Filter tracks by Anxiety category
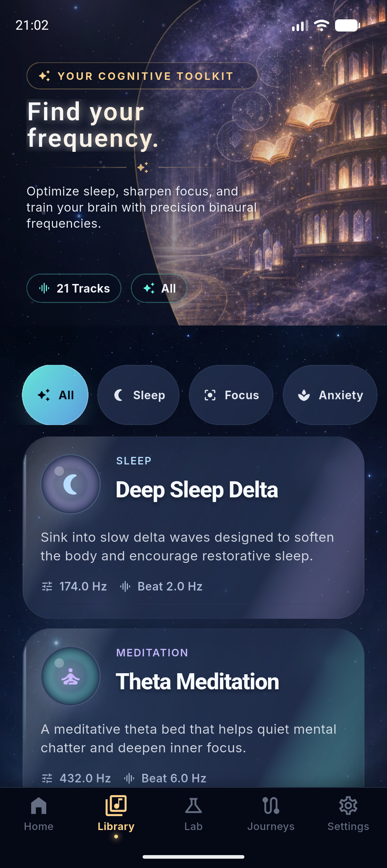Viewport: 387px width, 868px height. click(x=330, y=395)
